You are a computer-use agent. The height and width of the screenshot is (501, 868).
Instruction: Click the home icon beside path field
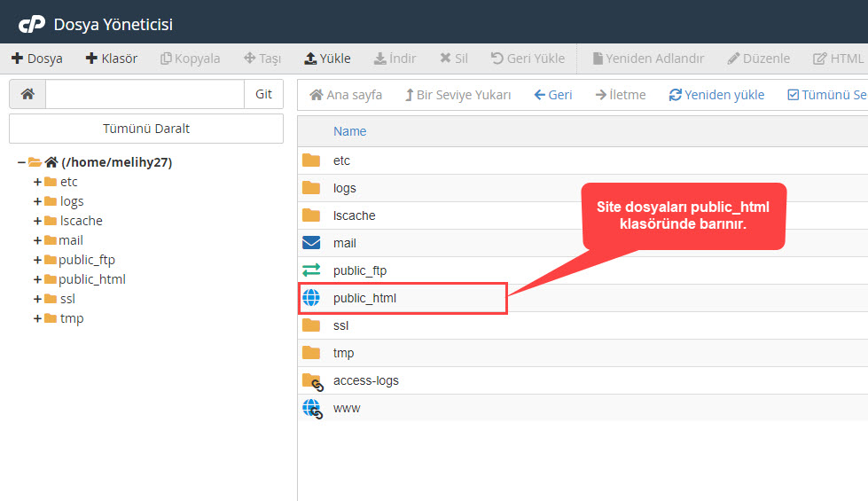[x=27, y=94]
